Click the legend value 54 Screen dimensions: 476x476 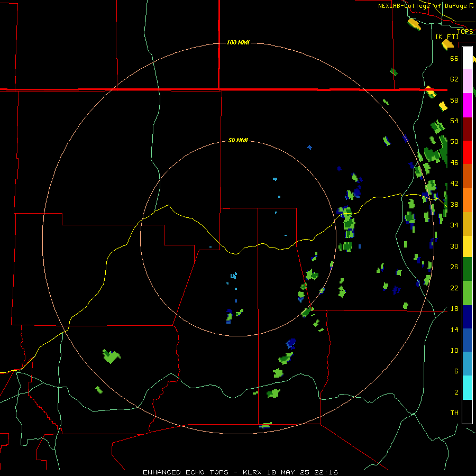point(454,121)
